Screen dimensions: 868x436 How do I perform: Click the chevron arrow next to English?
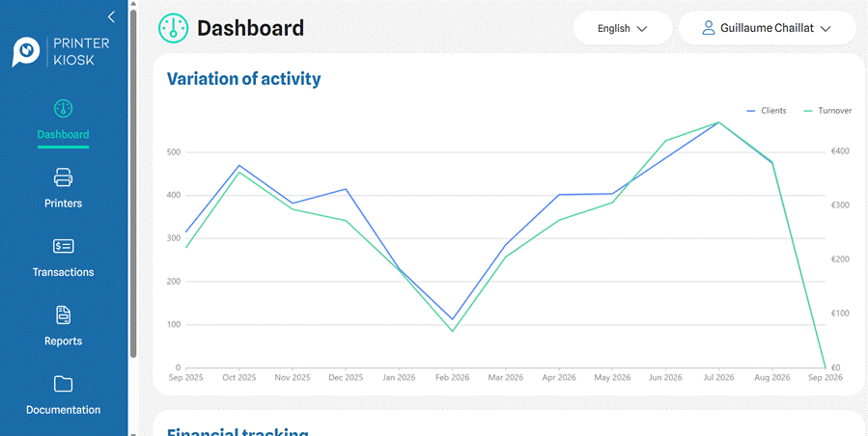pos(642,29)
